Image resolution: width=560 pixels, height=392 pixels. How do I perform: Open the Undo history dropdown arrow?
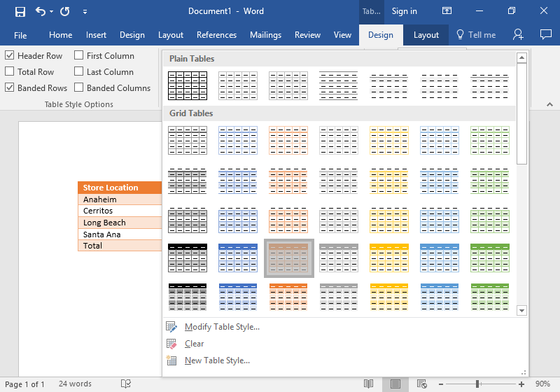pos(51,12)
